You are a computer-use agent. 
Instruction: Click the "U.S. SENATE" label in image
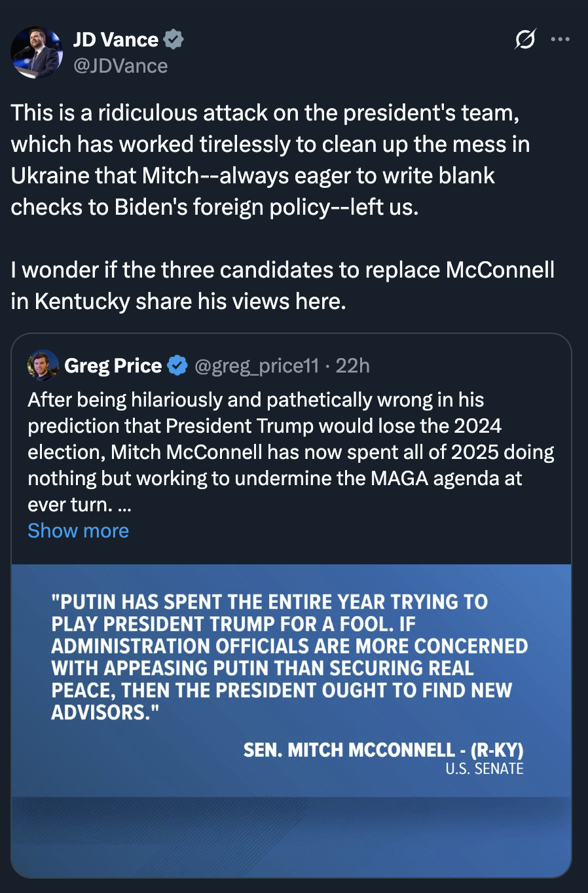(x=485, y=769)
